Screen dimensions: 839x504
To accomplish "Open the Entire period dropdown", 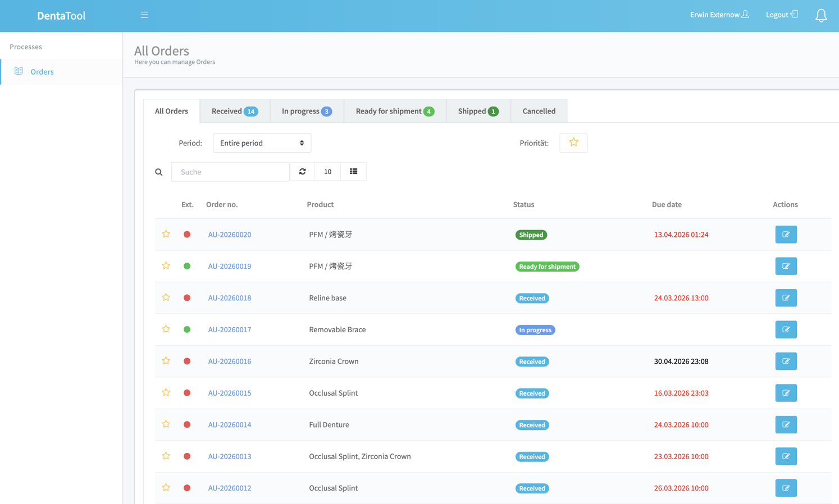I will (x=262, y=143).
